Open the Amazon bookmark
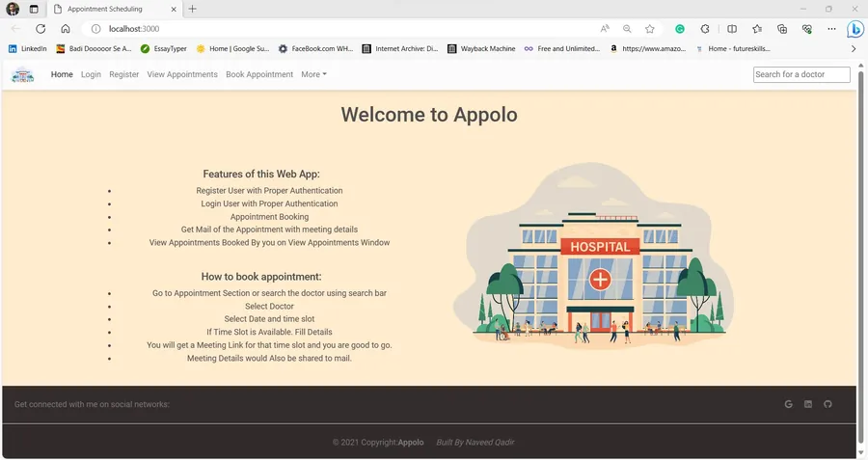Image resolution: width=868 pixels, height=460 pixels. 648,49
